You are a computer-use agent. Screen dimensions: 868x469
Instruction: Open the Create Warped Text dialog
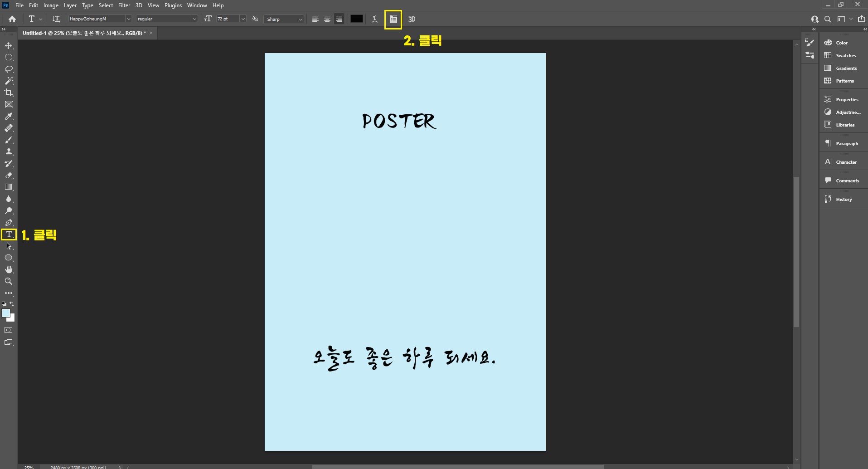[x=375, y=19]
